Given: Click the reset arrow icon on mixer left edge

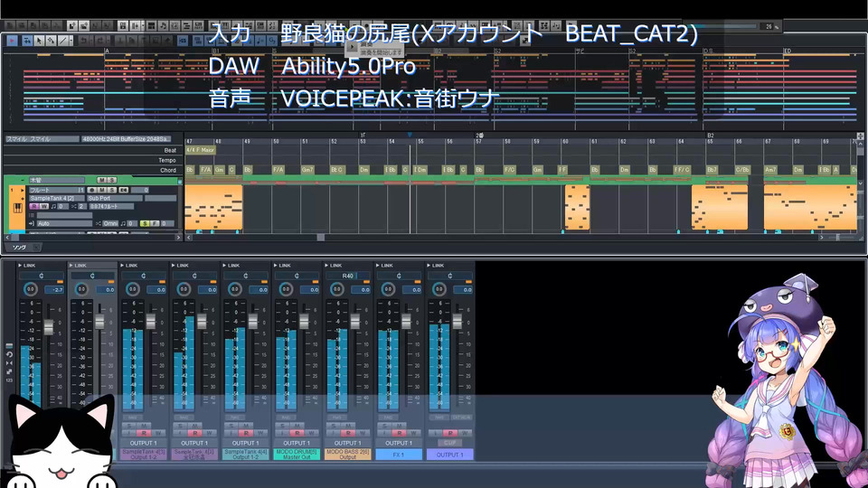Looking at the screenshot, I should [9, 354].
